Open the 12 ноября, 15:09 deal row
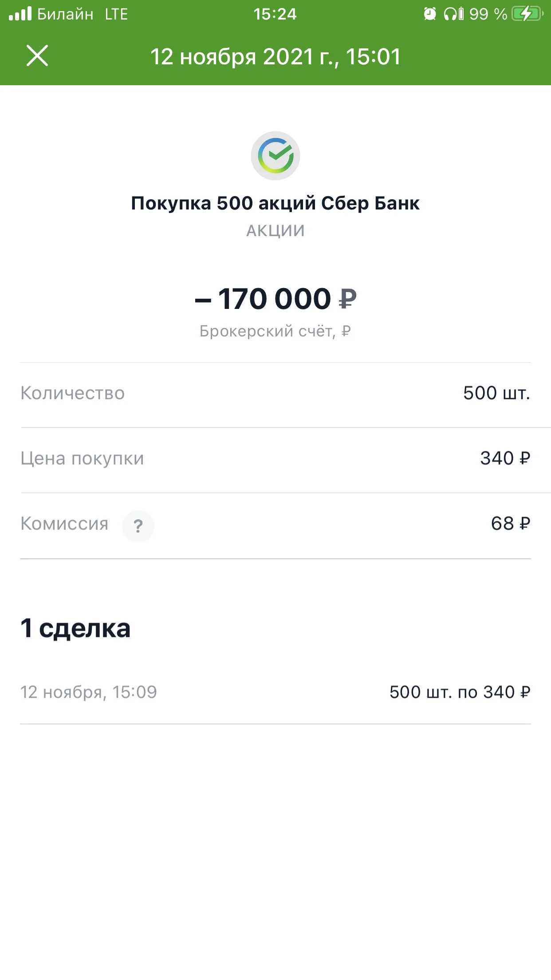This screenshot has height=980, width=551. coord(275,692)
